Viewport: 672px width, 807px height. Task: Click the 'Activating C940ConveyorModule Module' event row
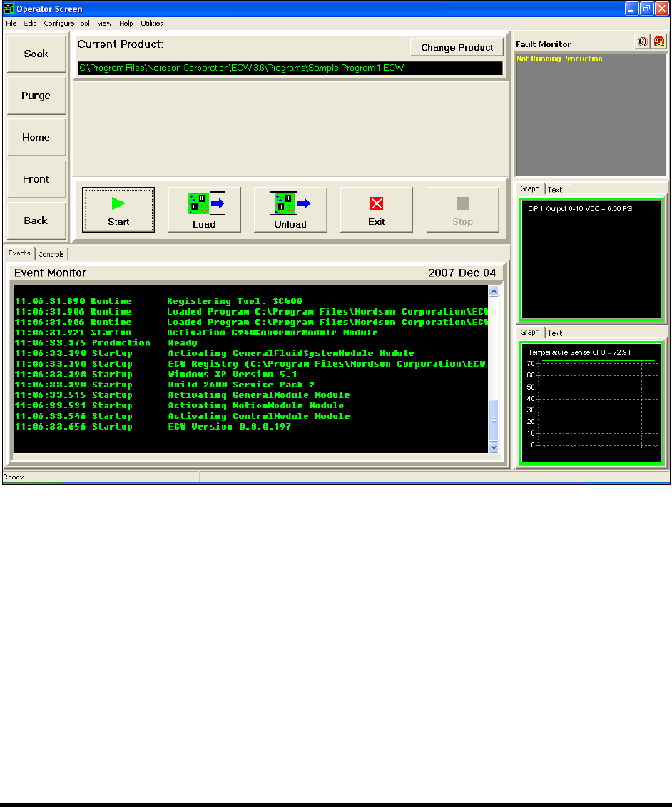coord(251,333)
